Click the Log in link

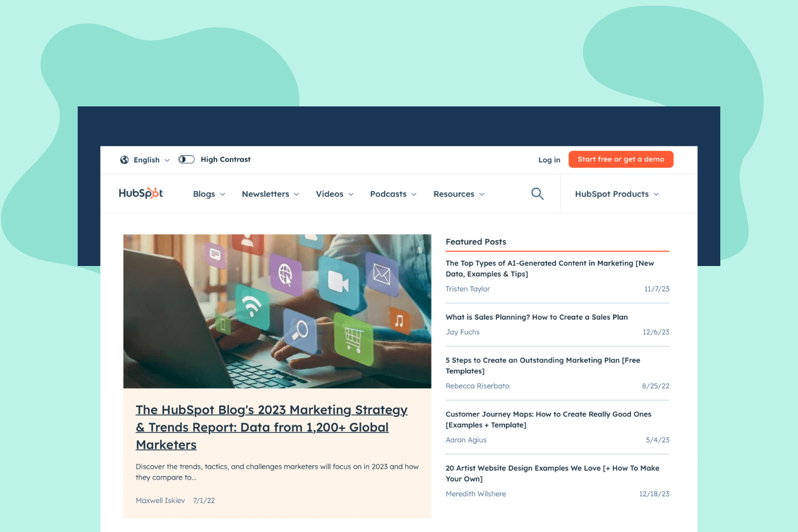click(x=549, y=160)
